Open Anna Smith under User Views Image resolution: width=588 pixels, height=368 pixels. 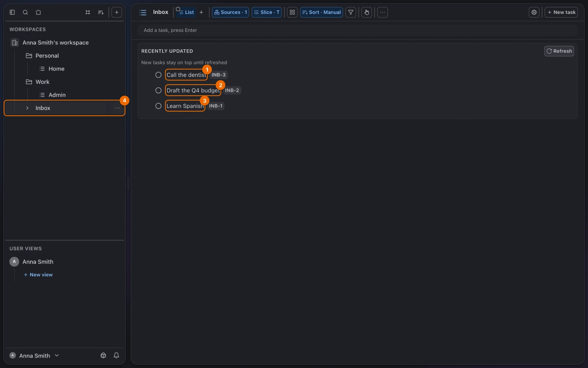(x=38, y=262)
